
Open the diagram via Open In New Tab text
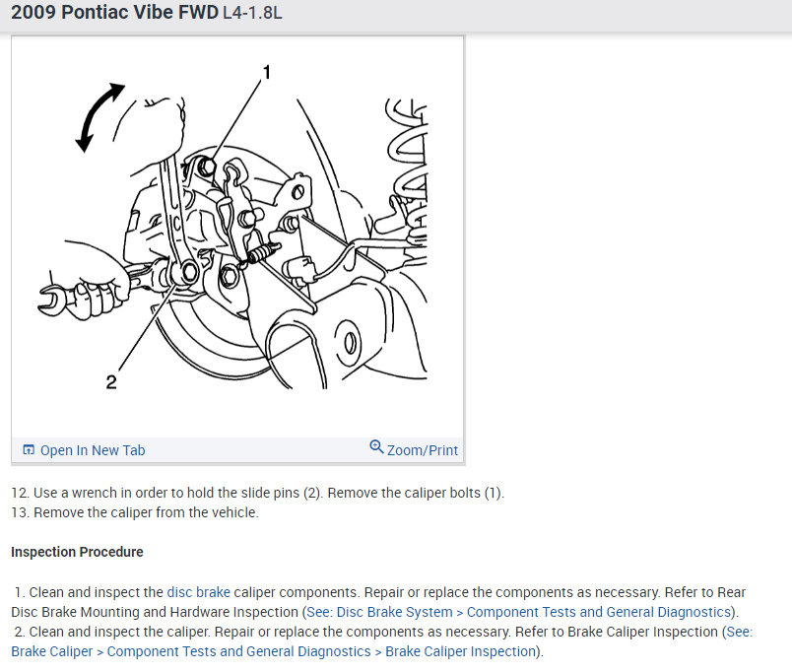(x=93, y=450)
